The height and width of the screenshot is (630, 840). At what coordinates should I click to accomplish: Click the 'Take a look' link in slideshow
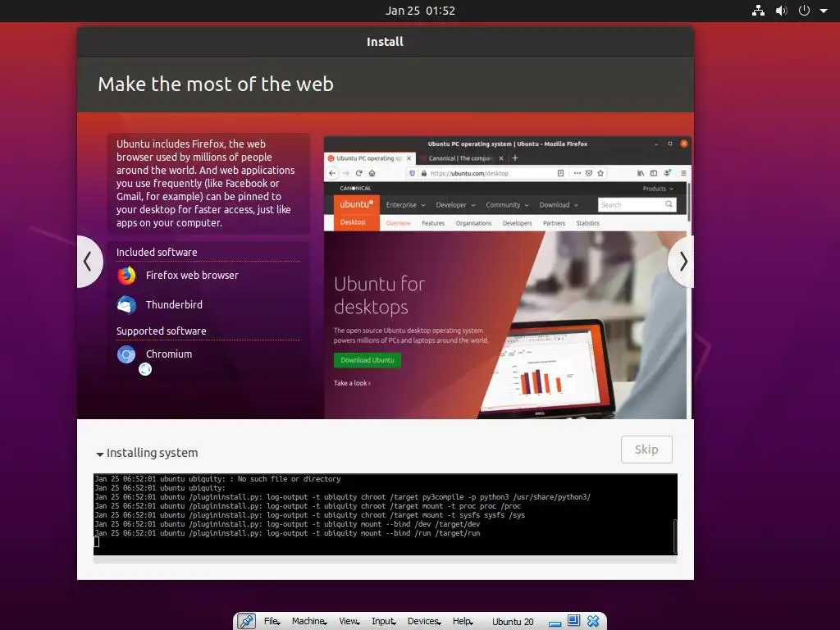click(352, 383)
